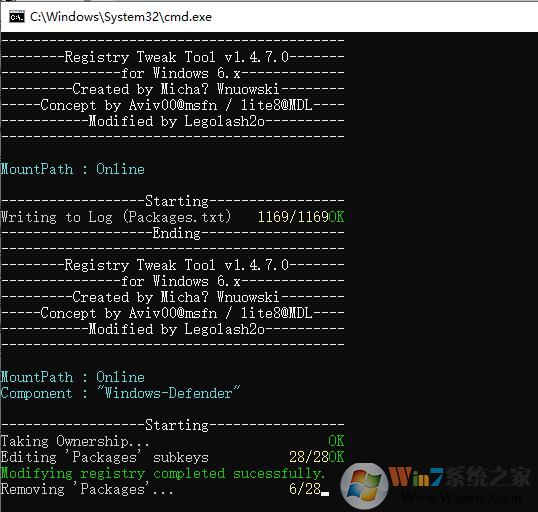Click the '6/28' removal progress count
Viewport: 538px width, 512px height.
pos(305,489)
